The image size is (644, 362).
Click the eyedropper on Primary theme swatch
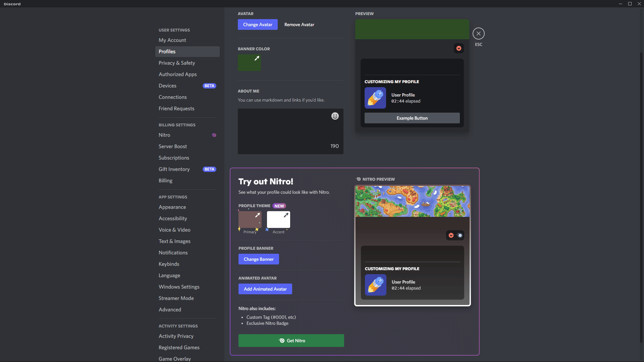(258, 215)
